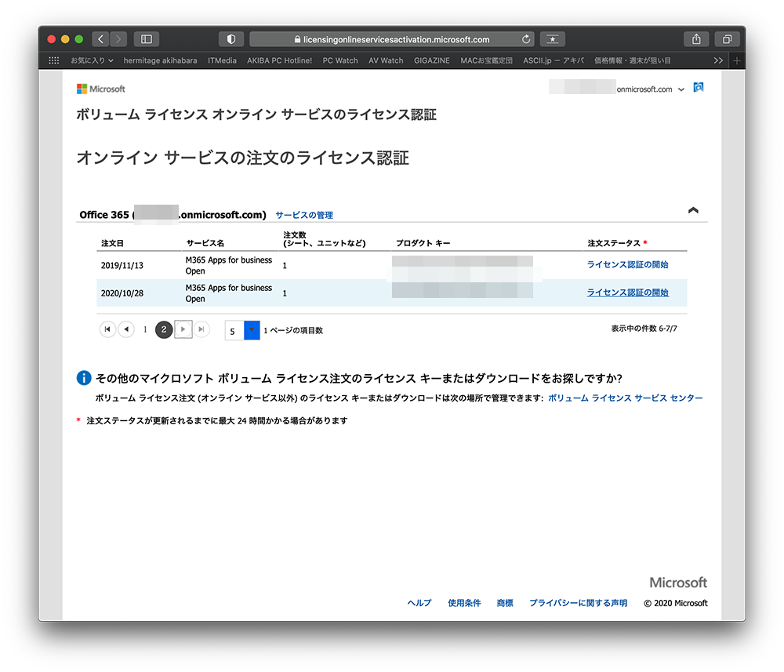
Task: Open the PC Watch bookmark
Action: coord(340,60)
